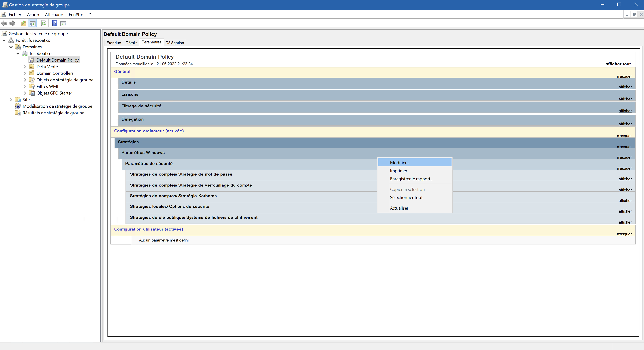
Task: Expand the Sites tree node
Action: (x=11, y=100)
